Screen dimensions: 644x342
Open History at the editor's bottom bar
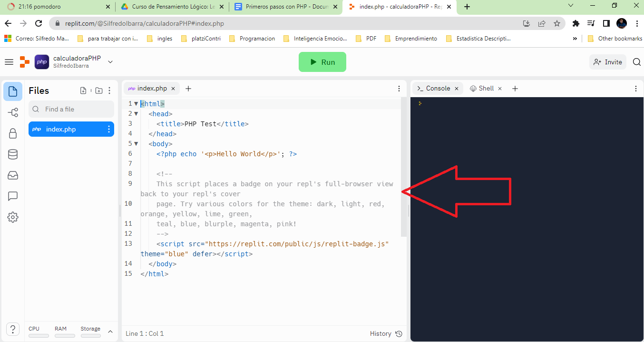385,333
